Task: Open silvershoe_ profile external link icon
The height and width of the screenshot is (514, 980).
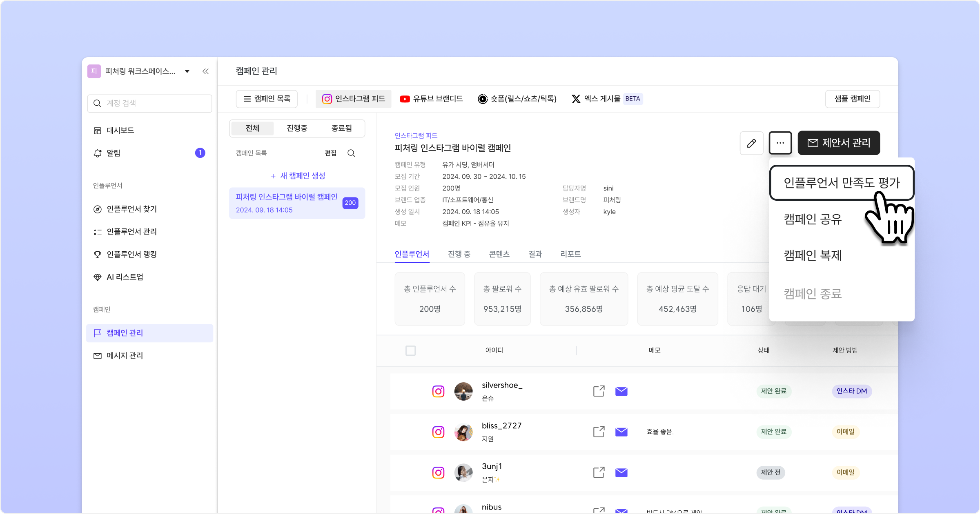Action: (599, 391)
